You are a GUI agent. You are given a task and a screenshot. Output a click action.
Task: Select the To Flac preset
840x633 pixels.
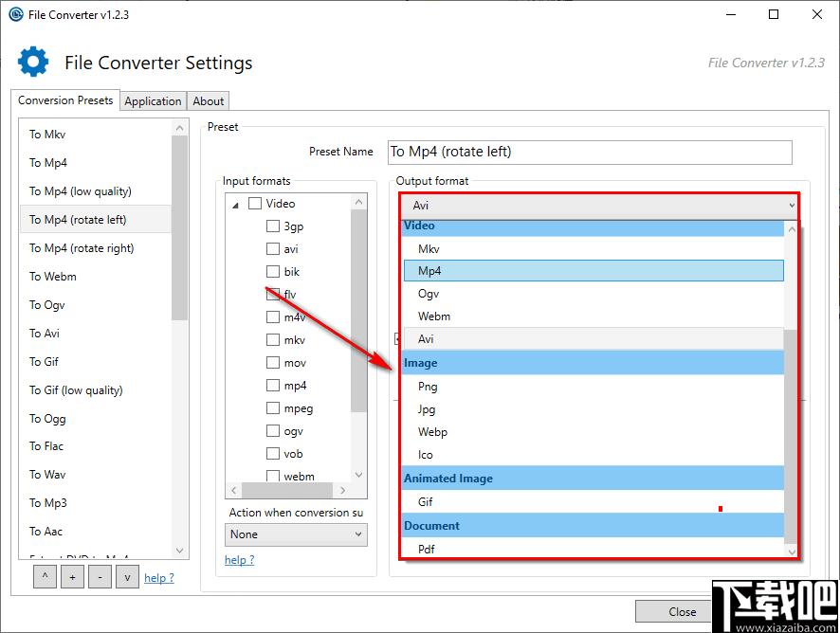point(96,446)
